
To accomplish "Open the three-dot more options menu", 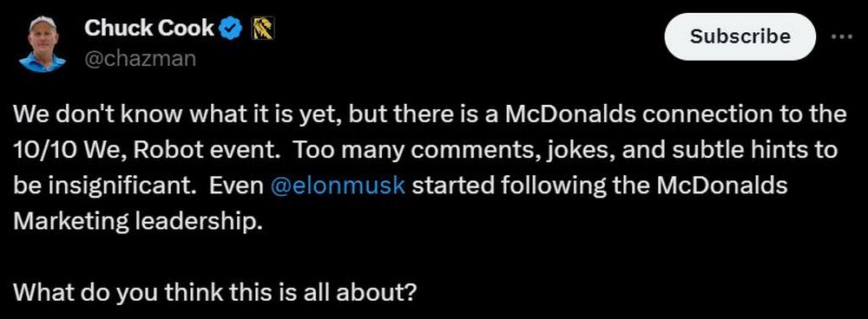I will point(842,36).
